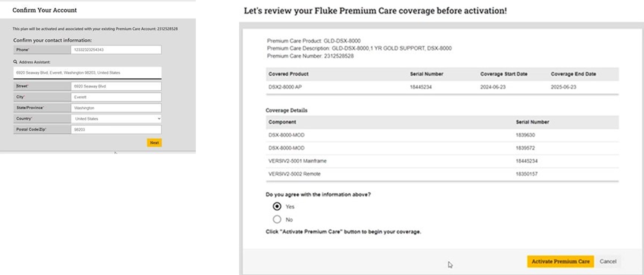Select the Yes radio button
Screen dimensions: 644x275
tap(276, 207)
